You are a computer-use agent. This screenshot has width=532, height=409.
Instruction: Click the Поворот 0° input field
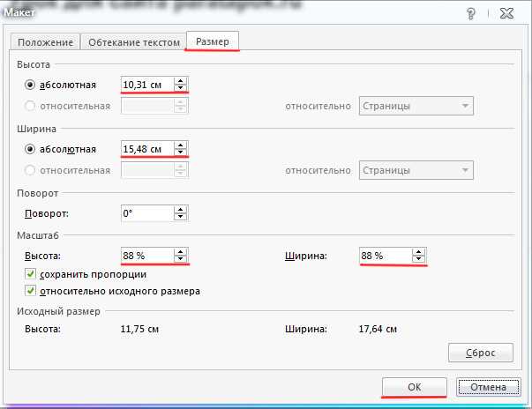click(147, 213)
